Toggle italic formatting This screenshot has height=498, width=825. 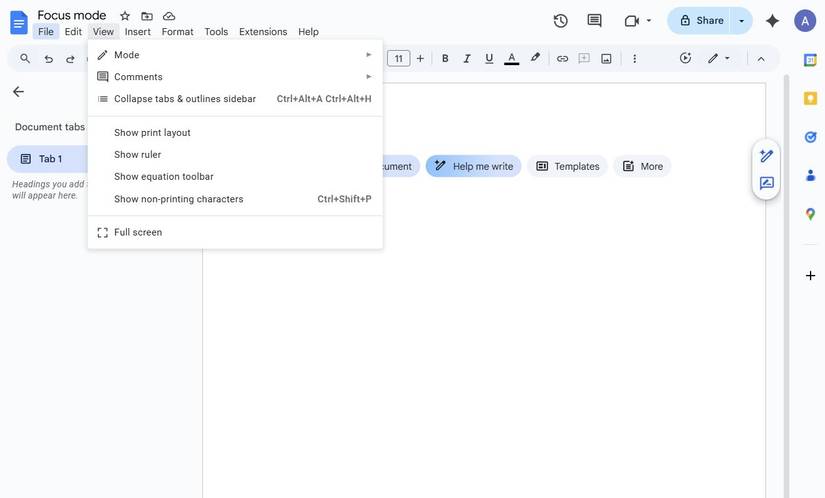467,58
